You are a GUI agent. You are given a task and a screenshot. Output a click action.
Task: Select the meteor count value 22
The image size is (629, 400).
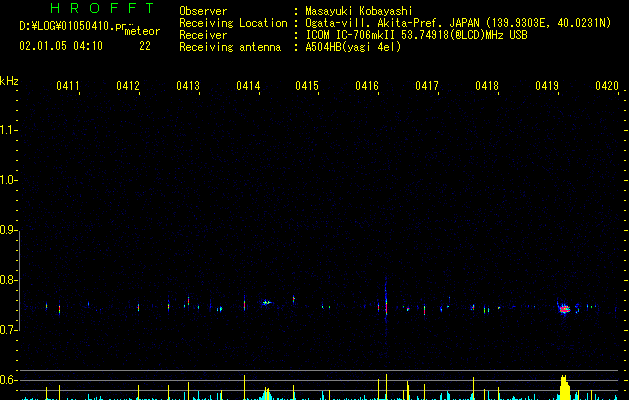pyautogui.click(x=145, y=46)
